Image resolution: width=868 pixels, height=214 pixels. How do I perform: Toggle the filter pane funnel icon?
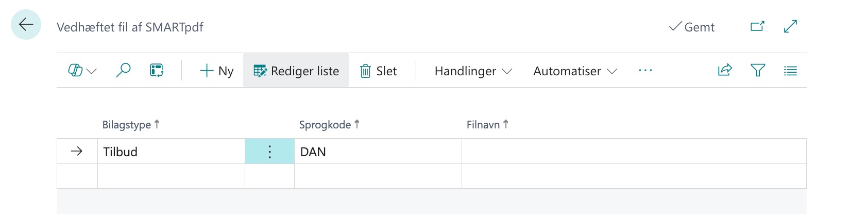(x=758, y=70)
